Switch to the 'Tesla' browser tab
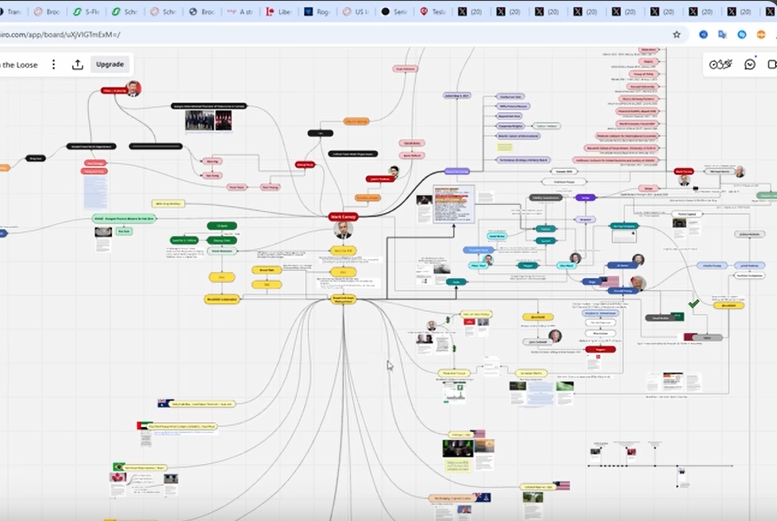The image size is (777, 521). click(433, 11)
